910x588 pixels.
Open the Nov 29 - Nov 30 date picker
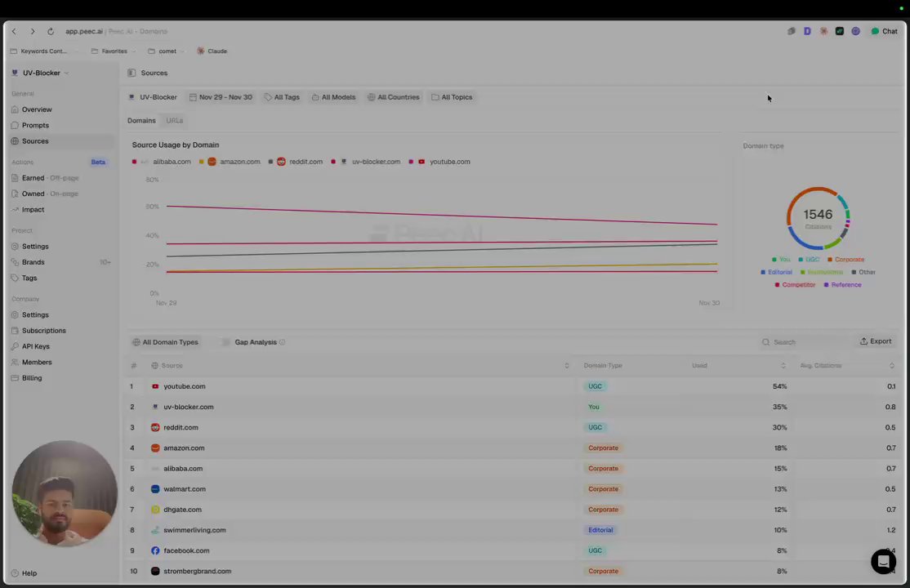[x=221, y=97]
